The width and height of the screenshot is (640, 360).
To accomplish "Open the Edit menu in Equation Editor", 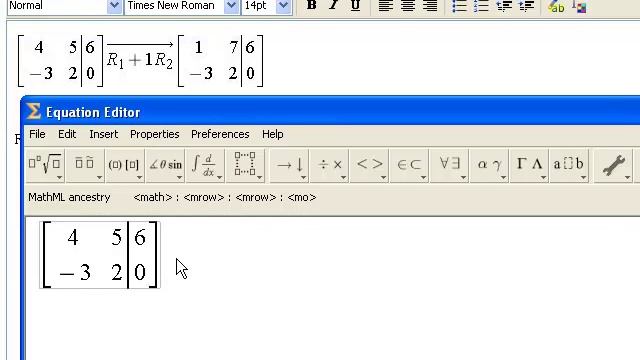I will click(x=67, y=134).
